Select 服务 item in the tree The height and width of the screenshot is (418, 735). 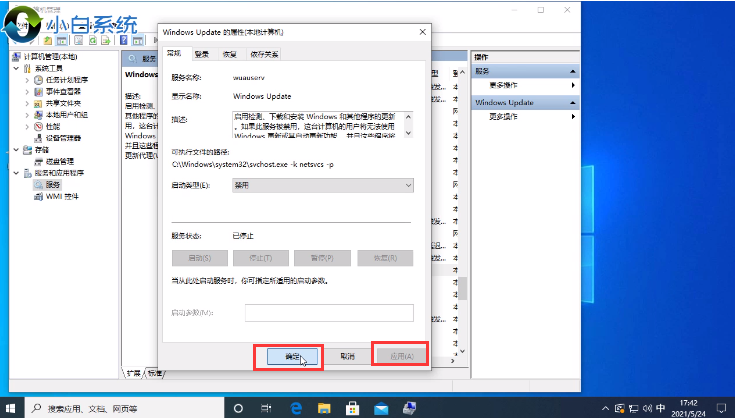click(x=53, y=185)
